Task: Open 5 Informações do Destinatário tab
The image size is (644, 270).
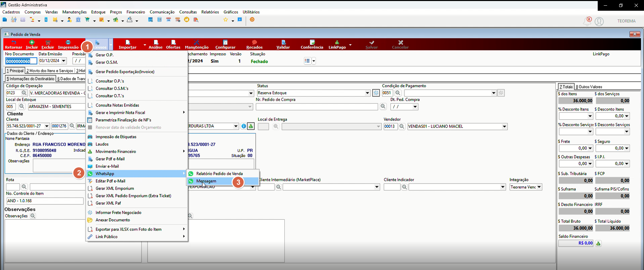Action: pyautogui.click(x=30, y=79)
